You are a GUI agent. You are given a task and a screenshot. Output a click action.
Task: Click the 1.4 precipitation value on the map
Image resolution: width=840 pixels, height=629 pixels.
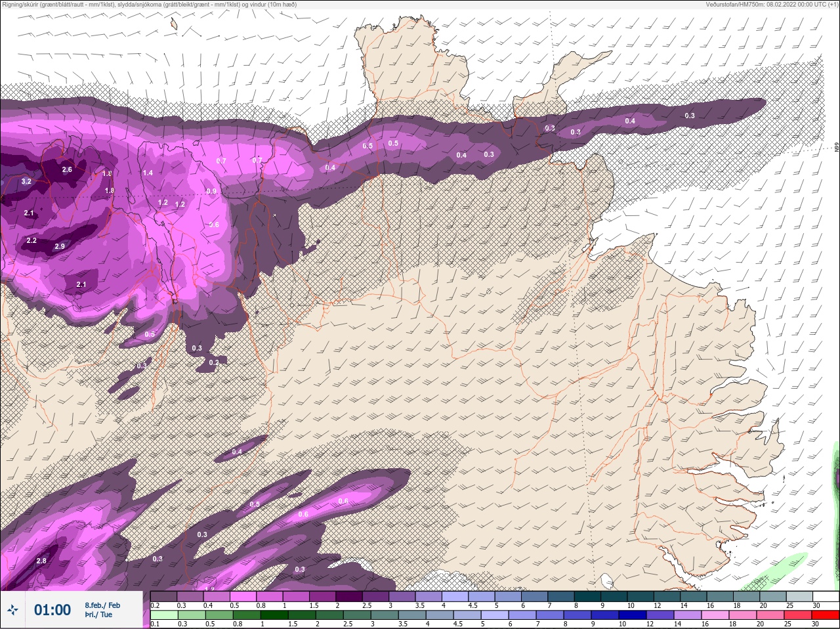tap(148, 173)
